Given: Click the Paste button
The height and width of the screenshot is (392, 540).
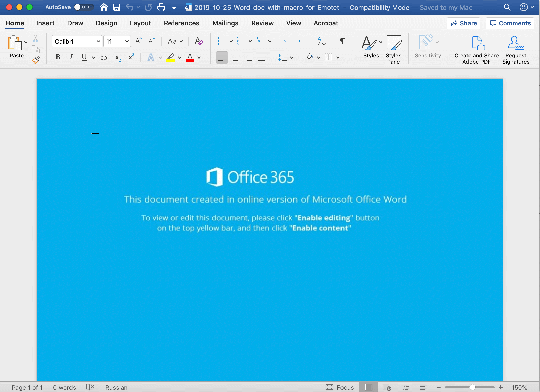Looking at the screenshot, I should click(x=16, y=47).
